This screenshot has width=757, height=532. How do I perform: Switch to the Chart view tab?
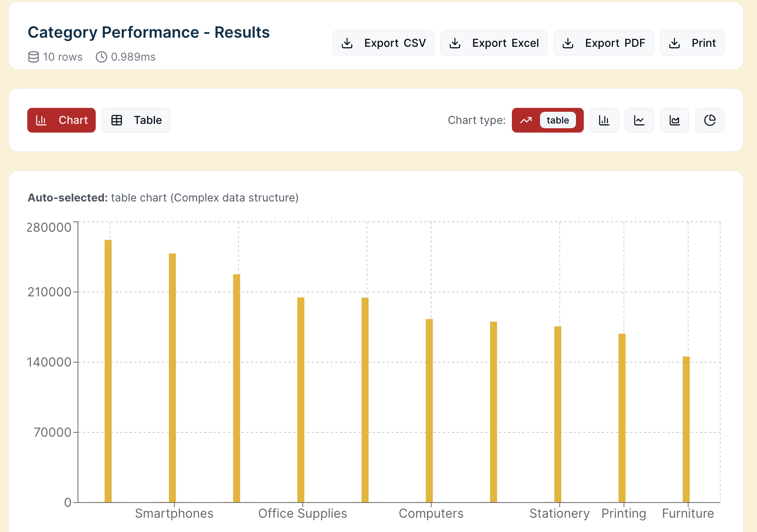click(x=61, y=120)
